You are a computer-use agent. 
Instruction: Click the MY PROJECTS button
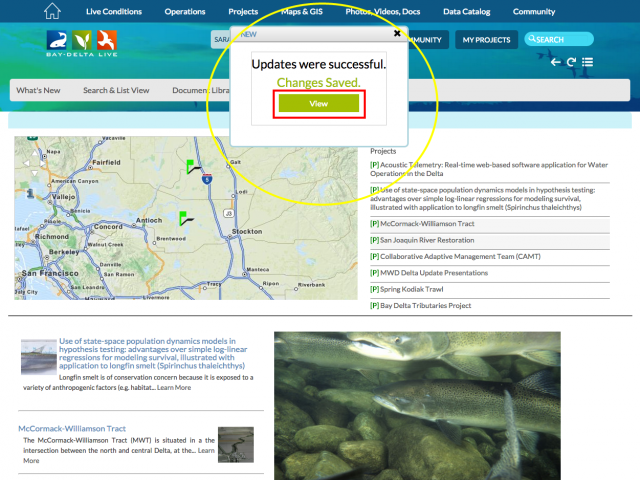coord(487,40)
